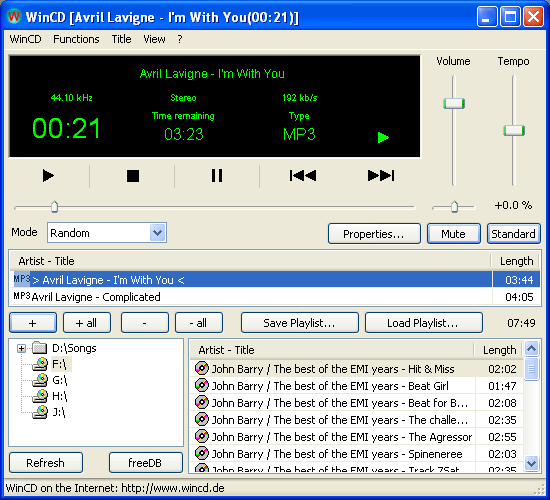Open the View menu
550x500 pixels.
point(154,39)
